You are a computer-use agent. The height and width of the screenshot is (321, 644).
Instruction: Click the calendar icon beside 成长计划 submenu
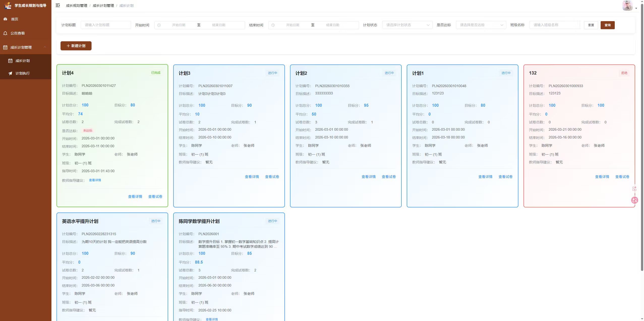[x=10, y=61]
